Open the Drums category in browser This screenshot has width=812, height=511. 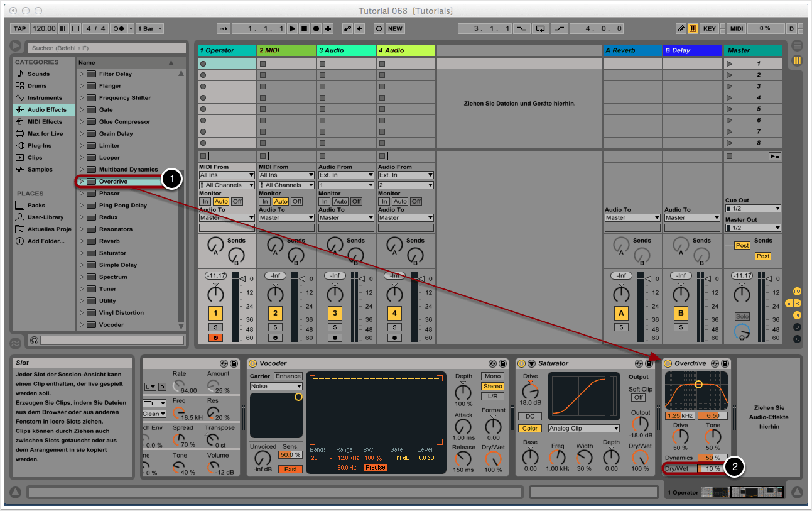coord(38,86)
